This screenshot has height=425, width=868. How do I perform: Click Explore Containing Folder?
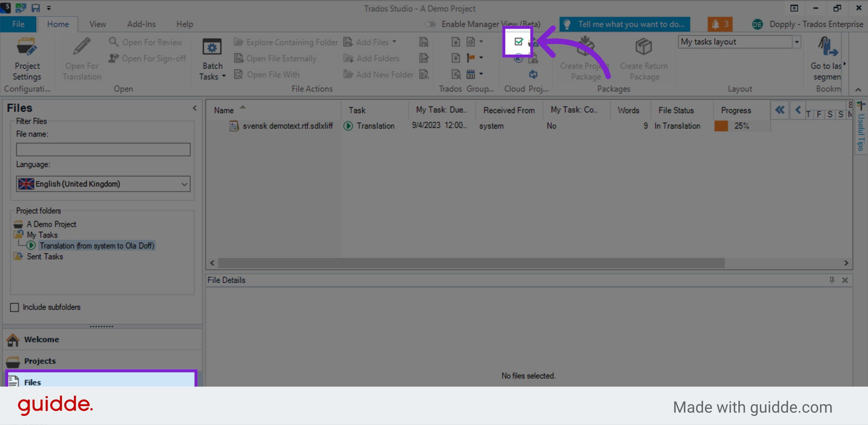(x=286, y=42)
